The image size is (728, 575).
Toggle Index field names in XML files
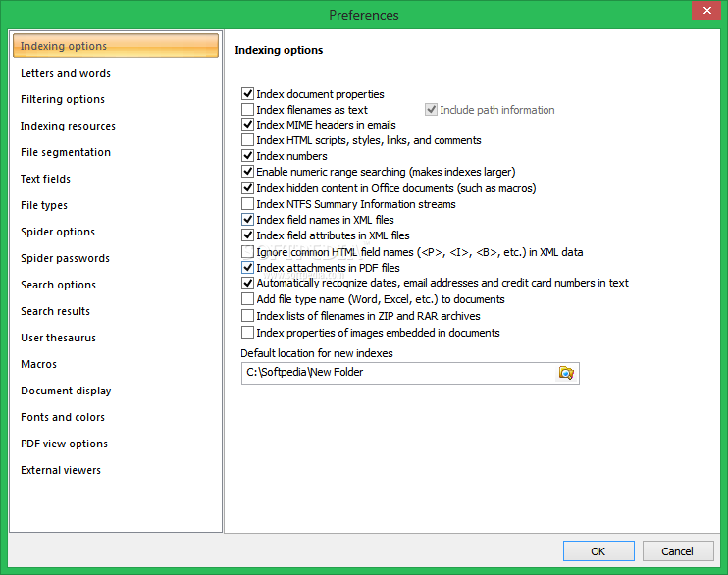pos(248,219)
